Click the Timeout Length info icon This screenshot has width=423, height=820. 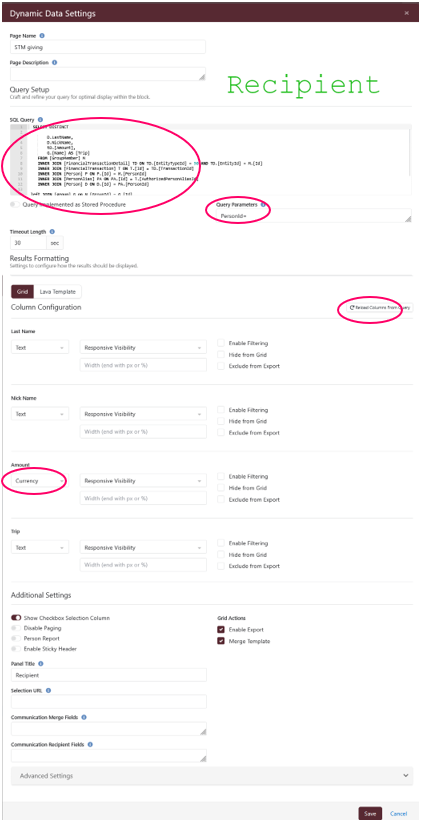51,231
